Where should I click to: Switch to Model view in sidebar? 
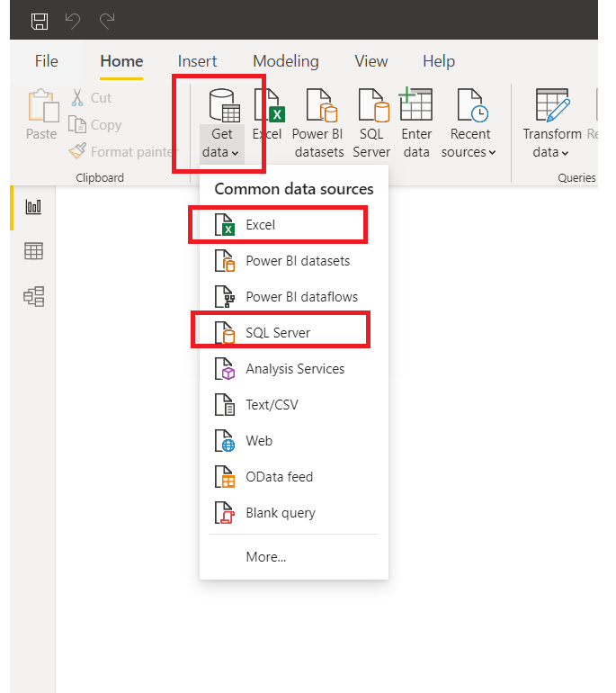(x=33, y=296)
